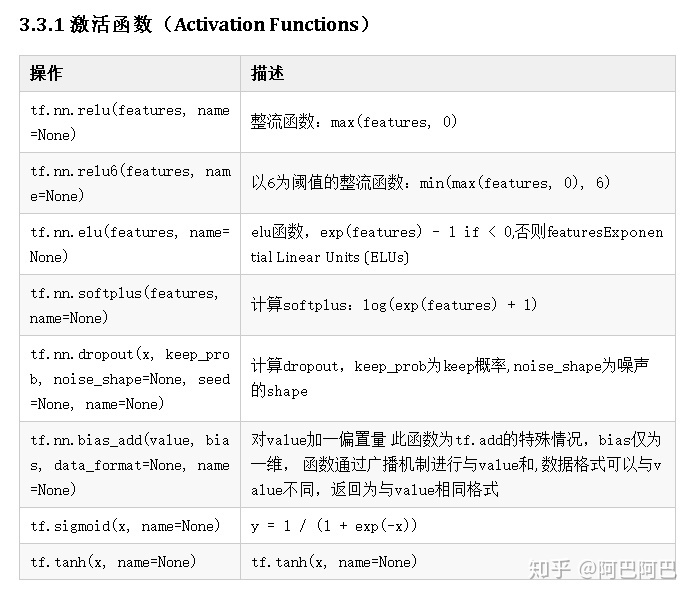Viewport: 695px width, 597px height.
Task: Click the 'y = 1 / (1 + exp(-x))' cell
Action: point(458,526)
